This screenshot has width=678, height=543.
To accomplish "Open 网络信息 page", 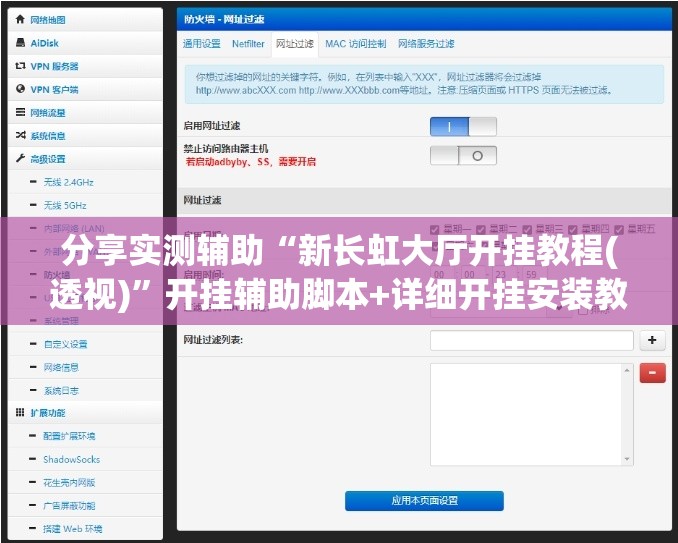I will pos(61,367).
